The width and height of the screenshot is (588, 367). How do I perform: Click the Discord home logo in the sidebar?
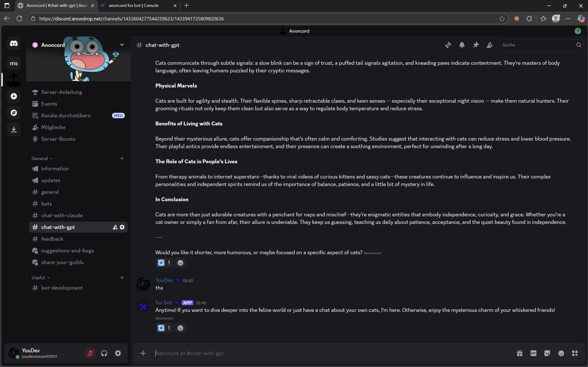tap(14, 44)
